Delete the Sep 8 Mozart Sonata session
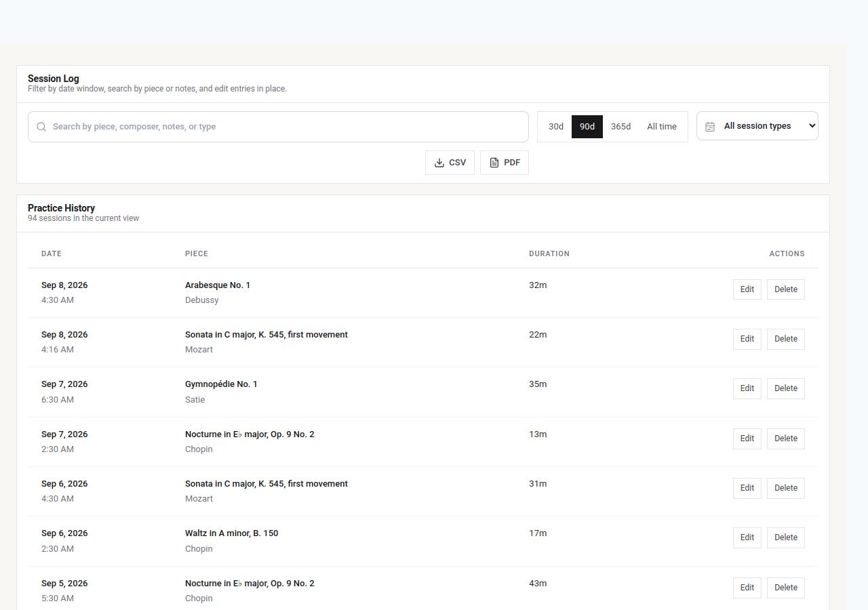 tap(786, 339)
